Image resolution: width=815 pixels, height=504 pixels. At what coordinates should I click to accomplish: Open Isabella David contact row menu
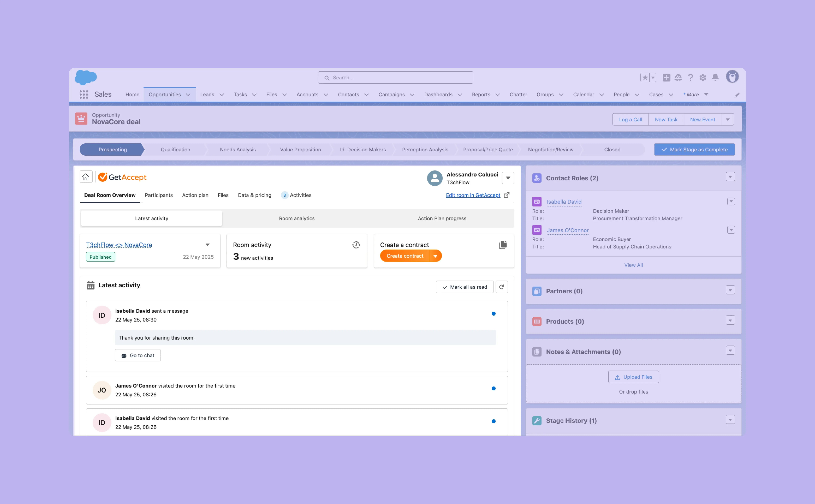pyautogui.click(x=731, y=202)
